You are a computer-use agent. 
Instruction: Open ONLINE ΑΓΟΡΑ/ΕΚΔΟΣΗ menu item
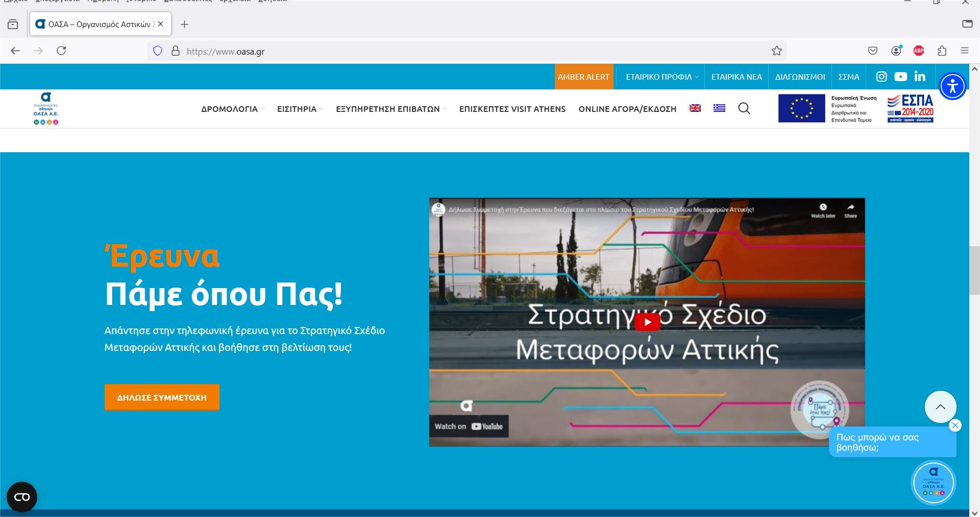(x=627, y=109)
